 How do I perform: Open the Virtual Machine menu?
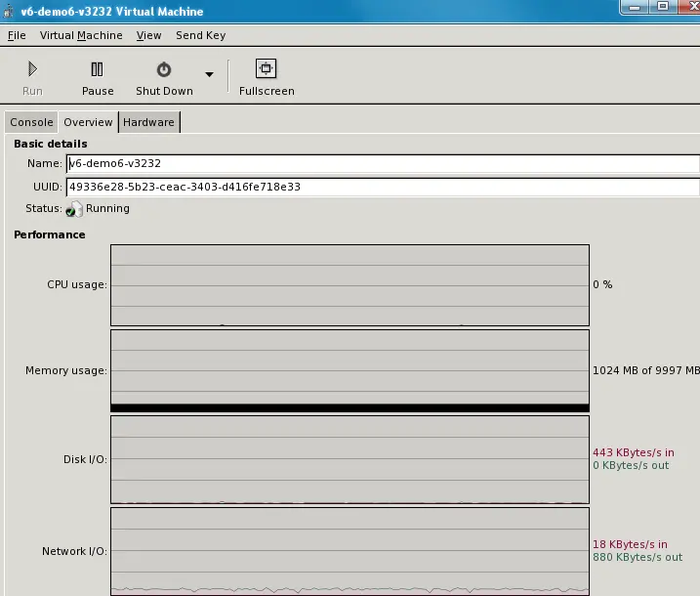(81, 35)
